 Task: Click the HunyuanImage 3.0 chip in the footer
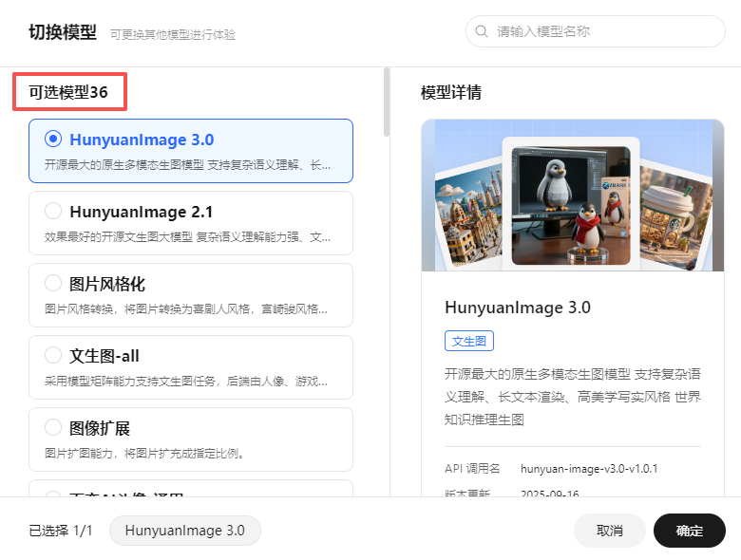pos(185,531)
